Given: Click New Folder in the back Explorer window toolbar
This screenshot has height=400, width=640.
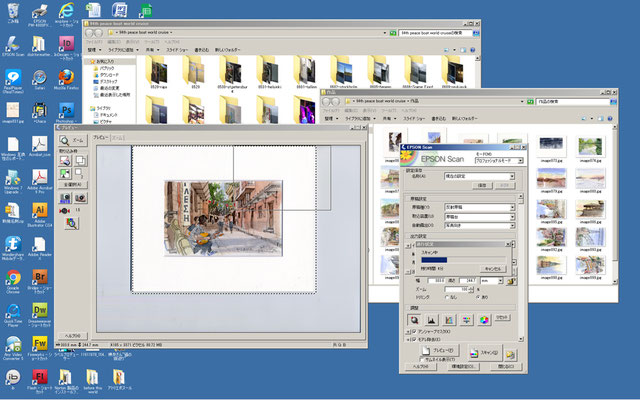Looking at the screenshot, I should click(227, 50).
